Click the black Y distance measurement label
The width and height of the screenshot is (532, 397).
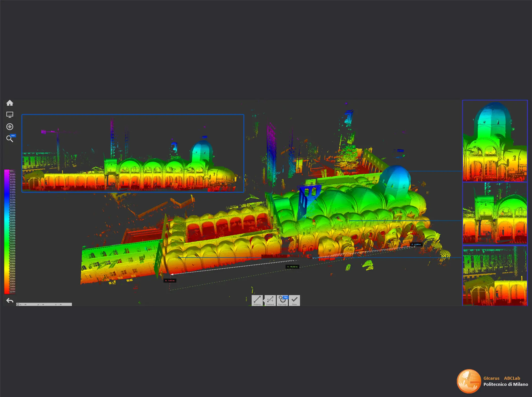pyautogui.click(x=292, y=267)
